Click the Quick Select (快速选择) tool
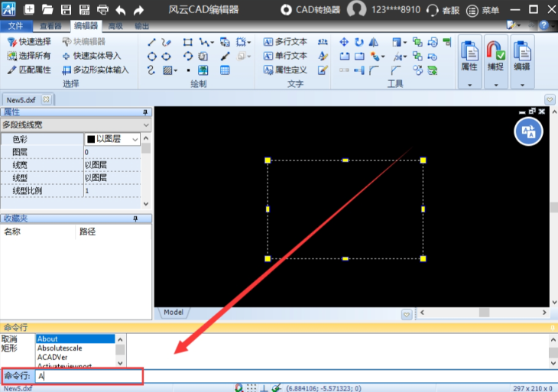The height and width of the screenshot is (392, 558). 29,42
